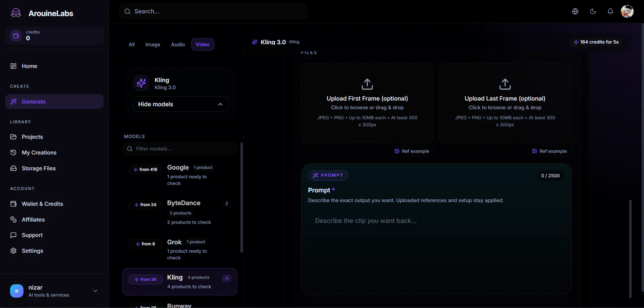The width and height of the screenshot is (644, 308).
Task: Go to Home in sidebar
Action: [54, 66]
